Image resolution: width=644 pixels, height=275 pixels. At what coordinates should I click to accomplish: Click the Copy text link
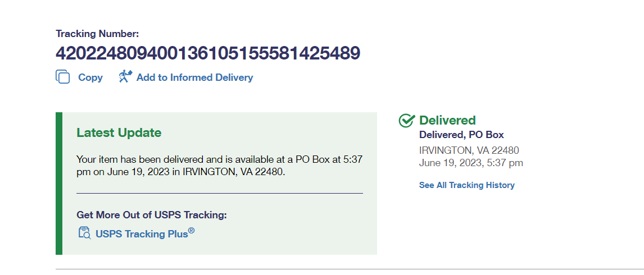(x=90, y=77)
